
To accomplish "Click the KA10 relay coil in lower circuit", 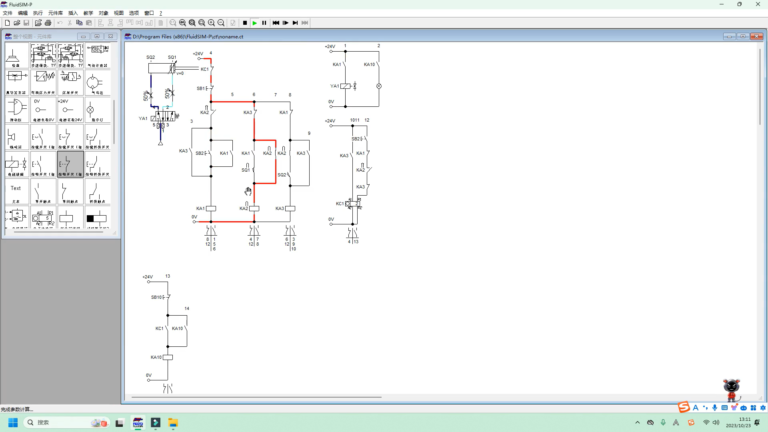I will 168,357.
